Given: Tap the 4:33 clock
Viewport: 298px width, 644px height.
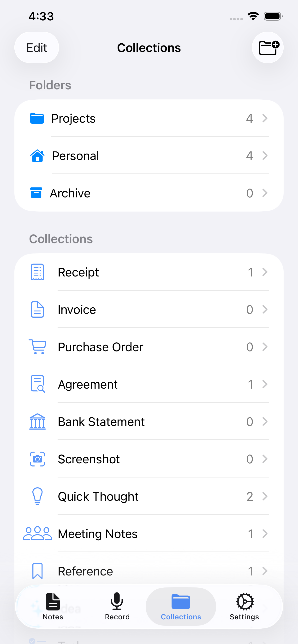Looking at the screenshot, I should pos(41,16).
